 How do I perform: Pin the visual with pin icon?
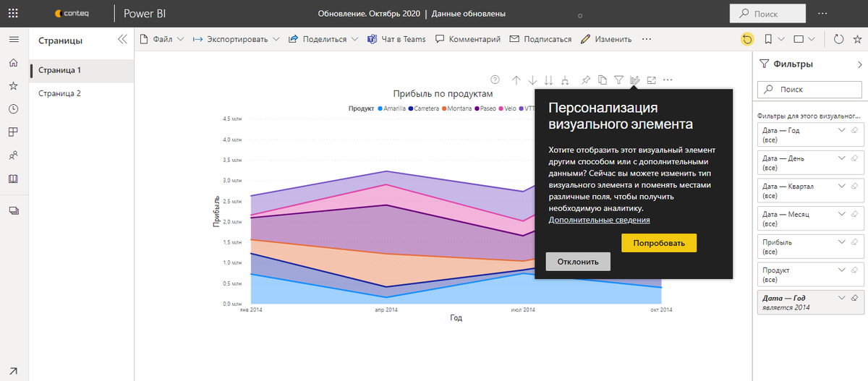586,80
